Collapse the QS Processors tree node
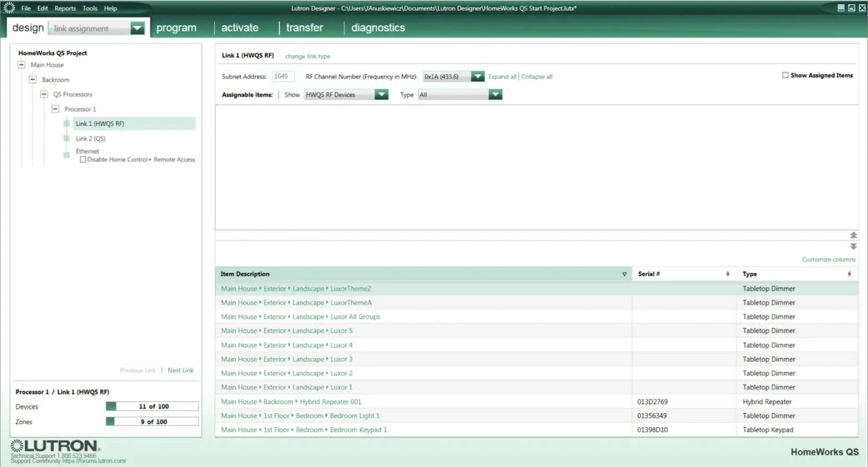 click(44, 94)
